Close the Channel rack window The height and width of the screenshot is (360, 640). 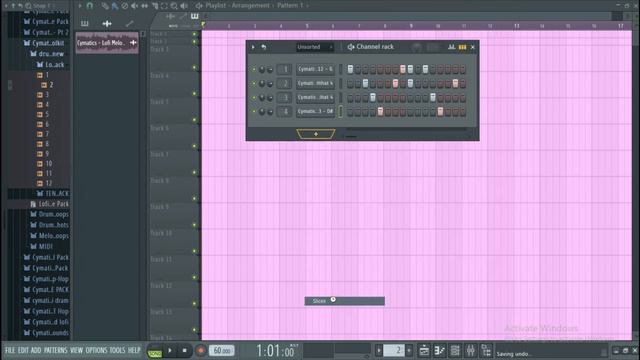click(x=473, y=47)
